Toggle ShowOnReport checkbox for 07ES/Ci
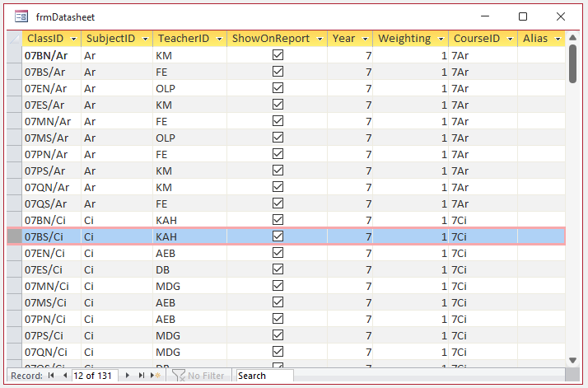This screenshot has height=388, width=588. (x=278, y=269)
